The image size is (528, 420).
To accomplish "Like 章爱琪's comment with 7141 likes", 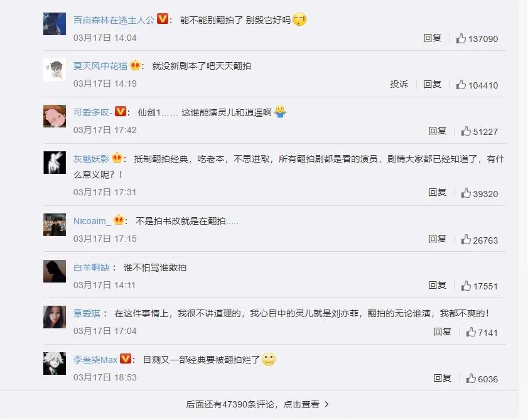I will 482,333.
